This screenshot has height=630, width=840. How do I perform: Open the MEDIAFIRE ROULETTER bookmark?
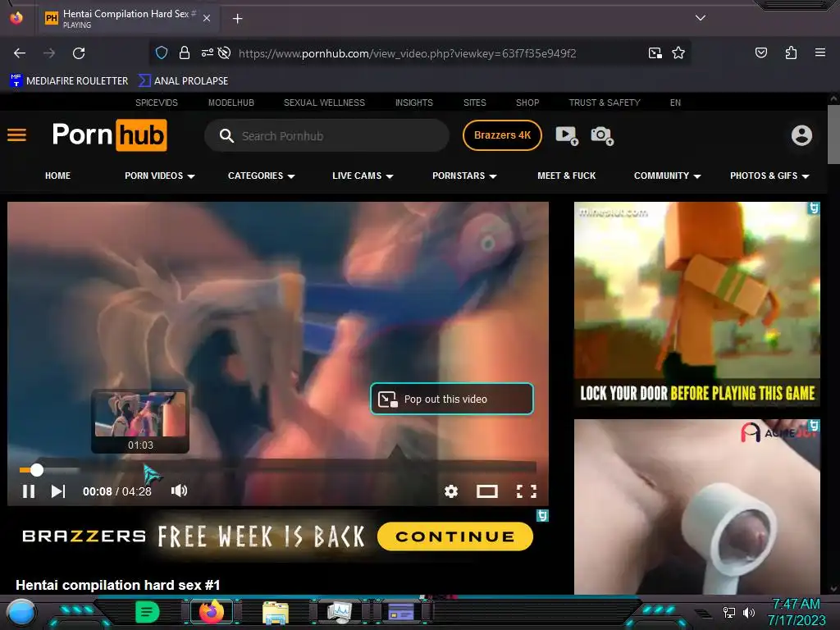pos(69,81)
